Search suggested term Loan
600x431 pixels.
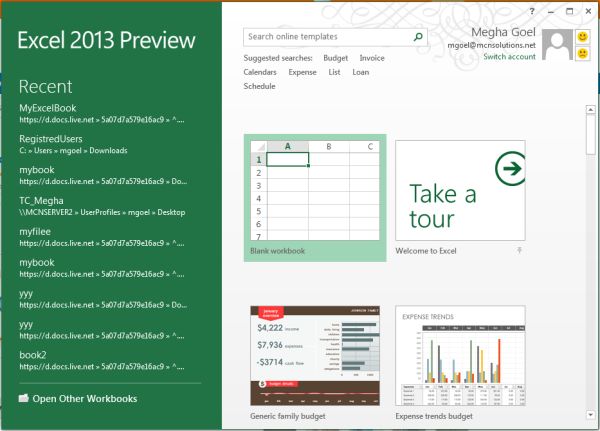(x=361, y=72)
